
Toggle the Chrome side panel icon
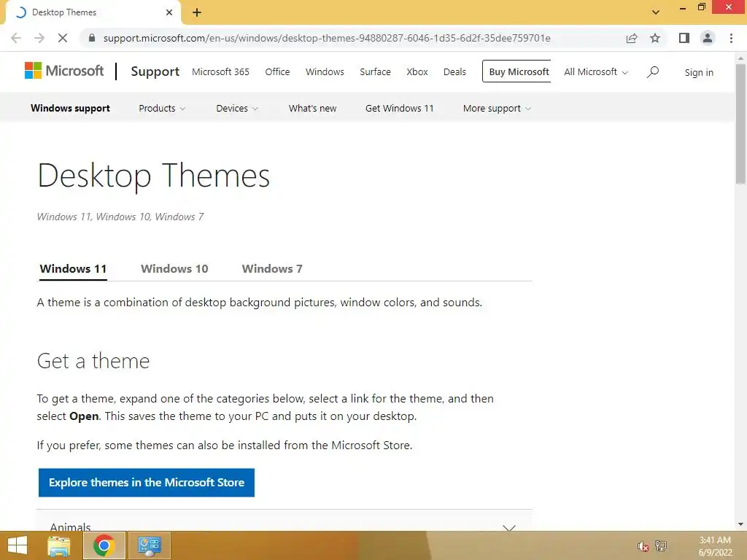pos(684,38)
